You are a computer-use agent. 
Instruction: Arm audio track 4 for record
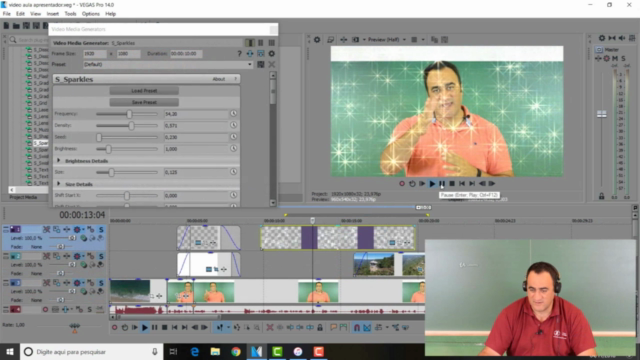(45, 310)
